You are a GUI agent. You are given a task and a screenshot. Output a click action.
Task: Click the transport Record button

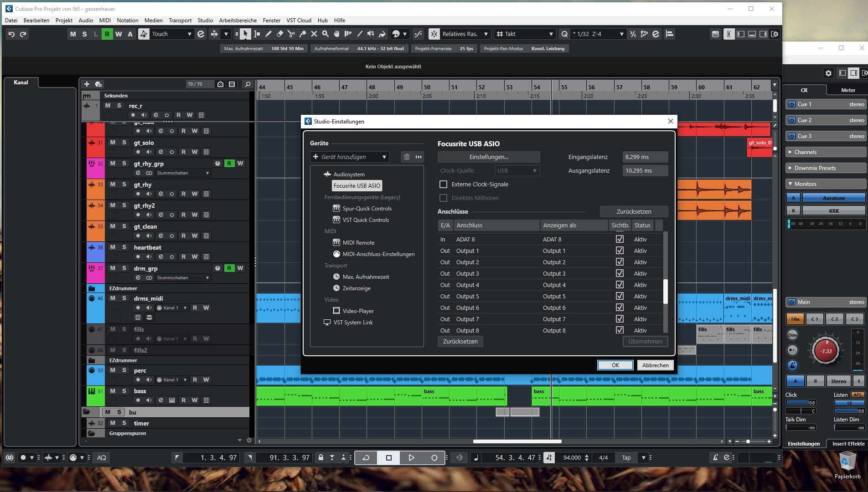point(434,458)
